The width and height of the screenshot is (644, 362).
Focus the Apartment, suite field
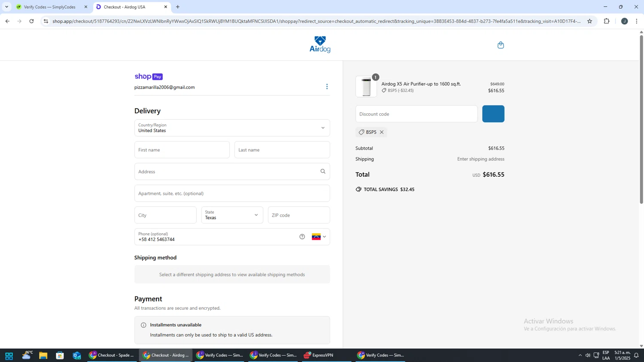232,193
